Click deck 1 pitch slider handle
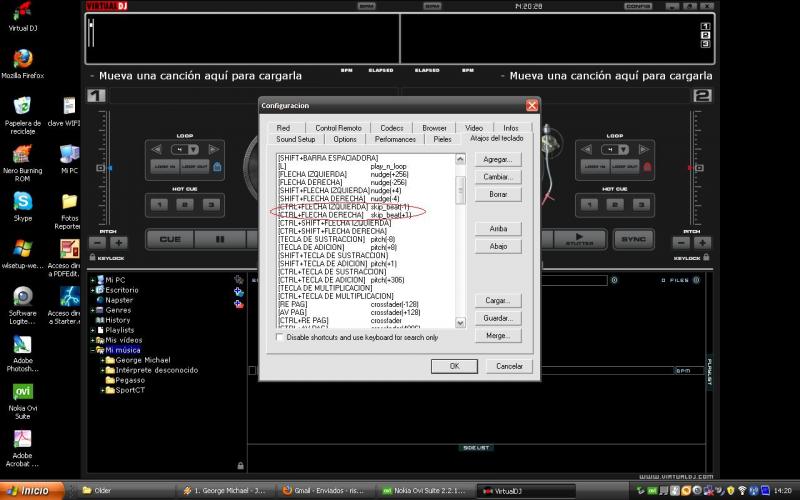800x500 pixels. coord(101,168)
